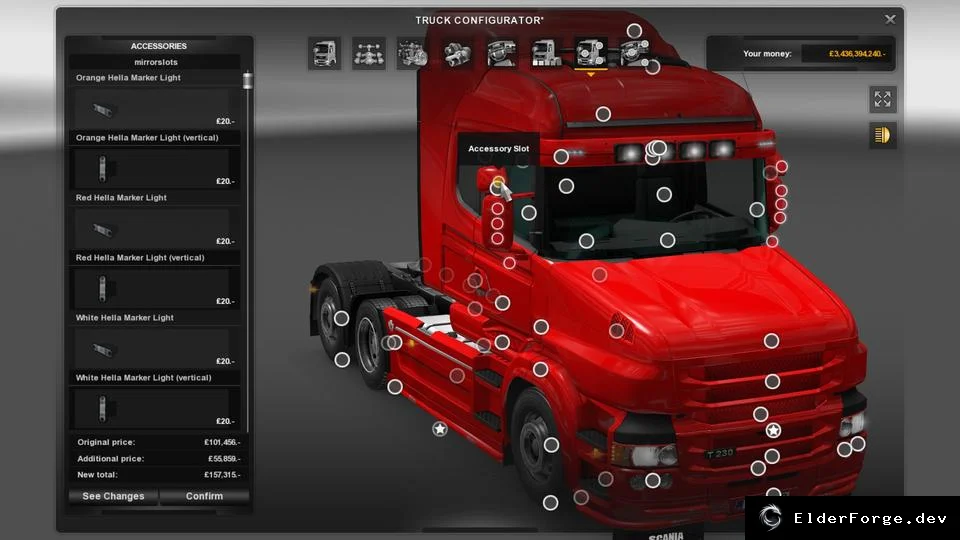Close the Truck Configurator window
The image size is (960, 540).
tap(890, 20)
